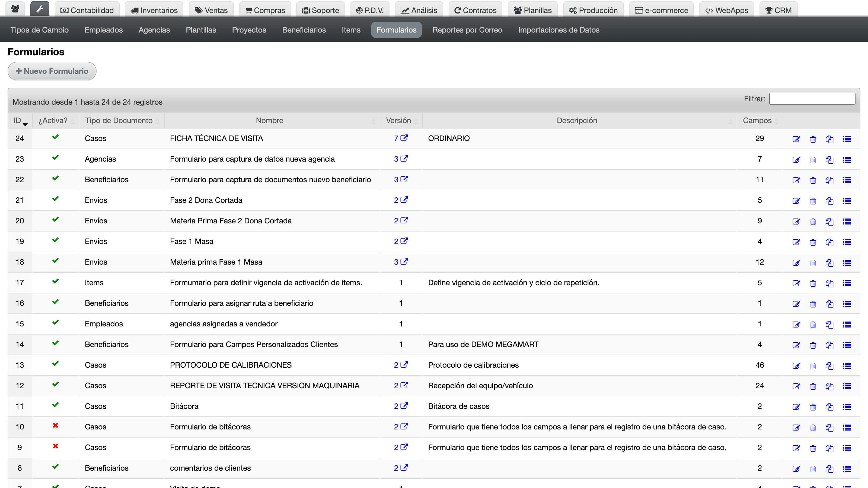Open the Producción module tab
Viewport: 868px width, 488px height.
[x=593, y=10]
